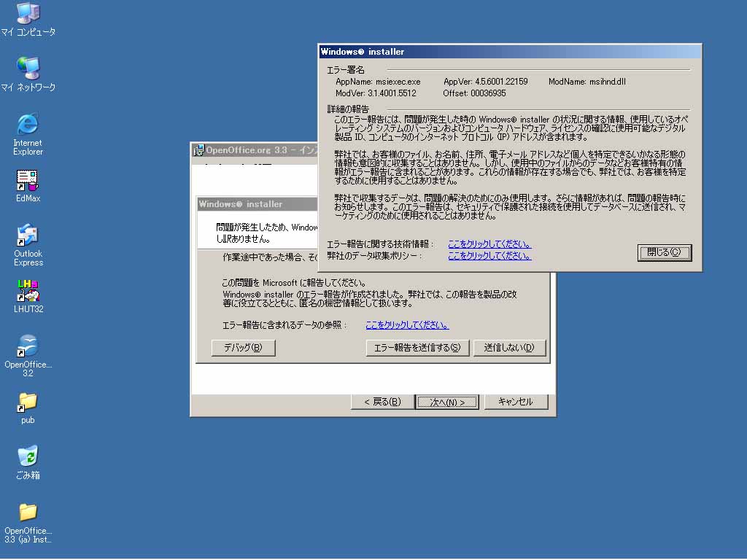Click the 送信しない(D) button
The image size is (747, 560).
[509, 348]
